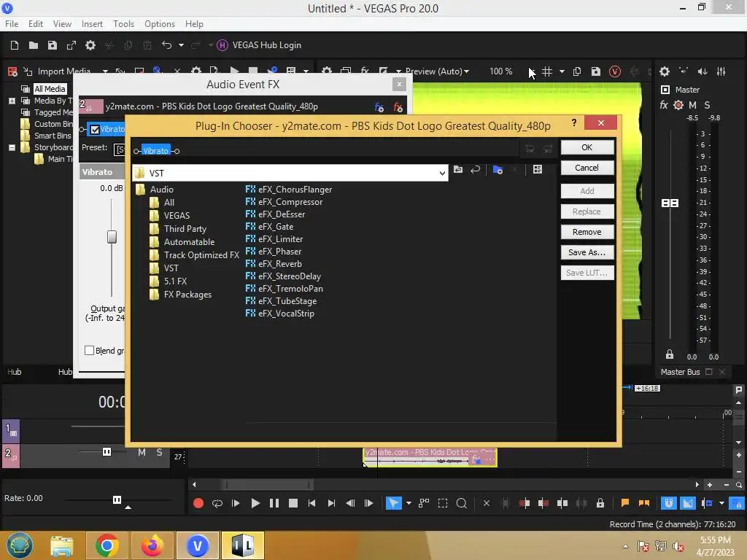This screenshot has width=747, height=560.
Task: Open the File menu
Action: (x=12, y=24)
